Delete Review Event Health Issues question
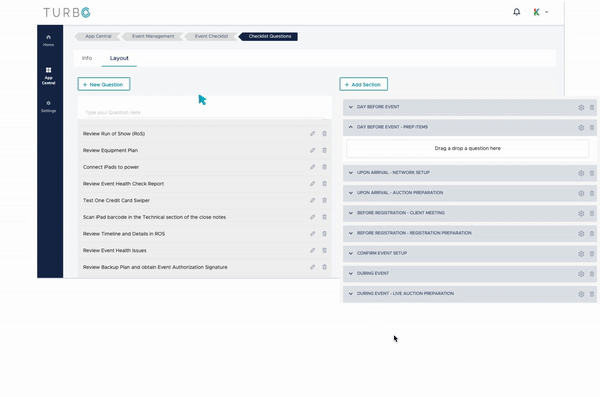The image size is (600, 397). (x=324, y=250)
